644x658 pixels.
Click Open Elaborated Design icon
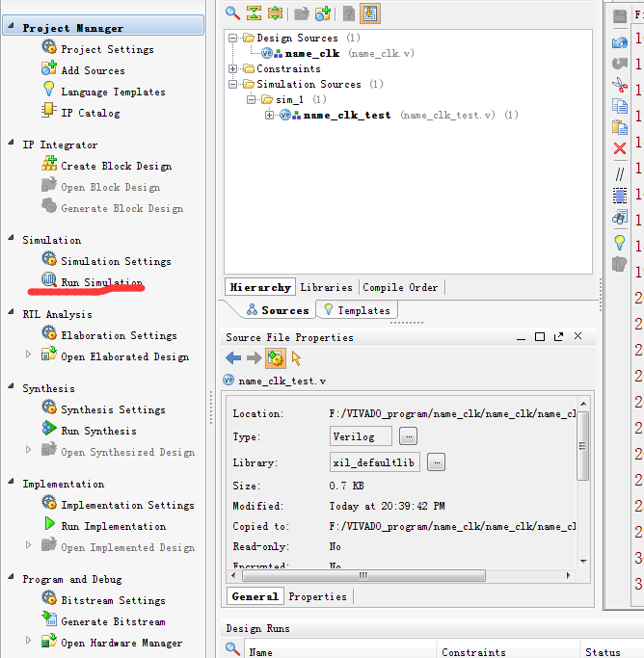pos(49,354)
